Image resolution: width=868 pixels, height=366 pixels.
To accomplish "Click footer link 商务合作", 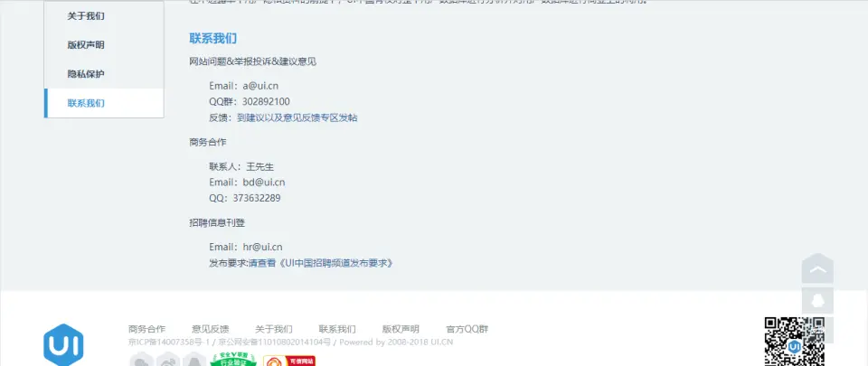I will coord(146,329).
